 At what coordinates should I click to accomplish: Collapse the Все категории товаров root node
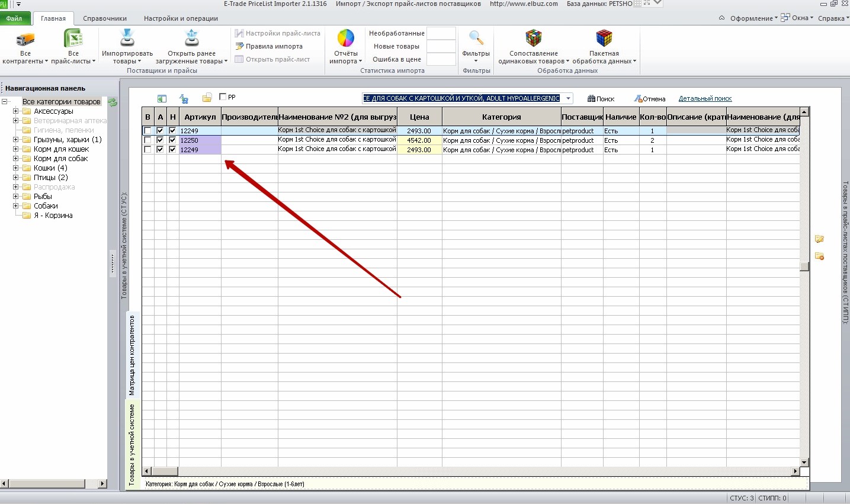5,102
